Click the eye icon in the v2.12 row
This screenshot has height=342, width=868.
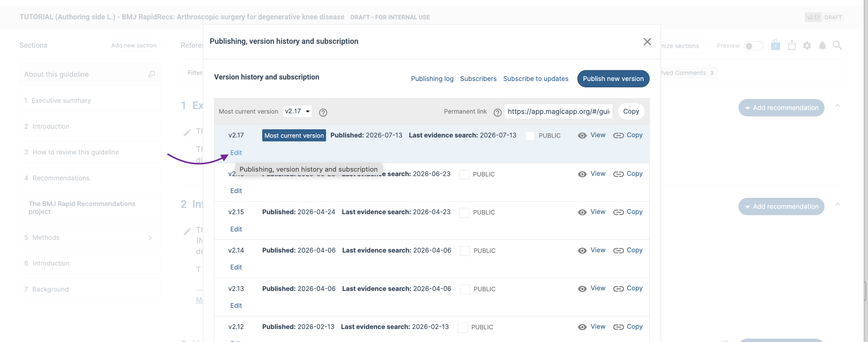click(582, 327)
